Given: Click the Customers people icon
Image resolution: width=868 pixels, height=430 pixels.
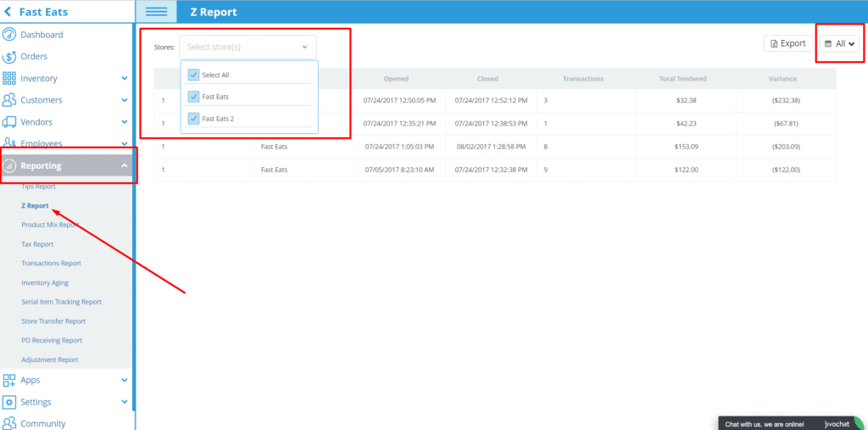Looking at the screenshot, I should pos(8,100).
